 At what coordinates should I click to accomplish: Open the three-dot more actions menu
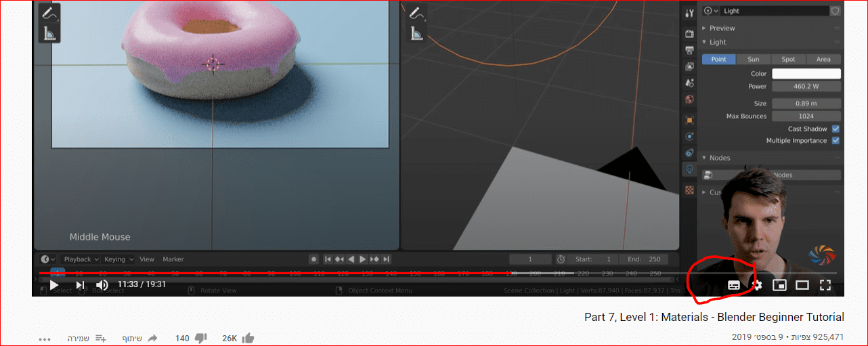point(45,339)
